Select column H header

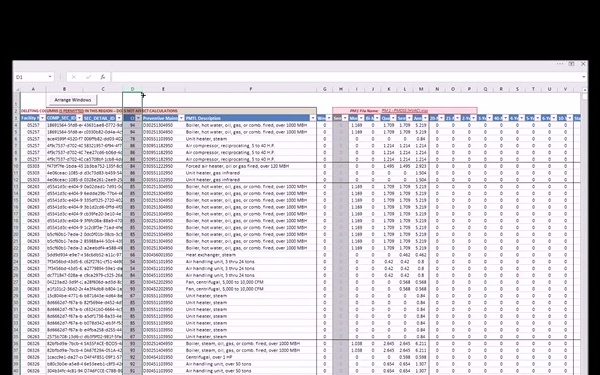pyautogui.click(x=341, y=89)
